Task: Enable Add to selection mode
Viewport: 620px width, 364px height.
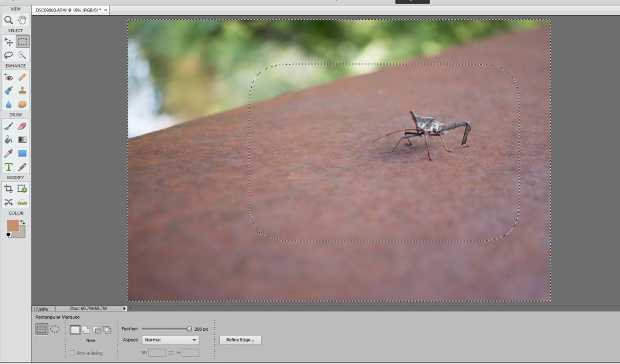Action: pos(85,330)
